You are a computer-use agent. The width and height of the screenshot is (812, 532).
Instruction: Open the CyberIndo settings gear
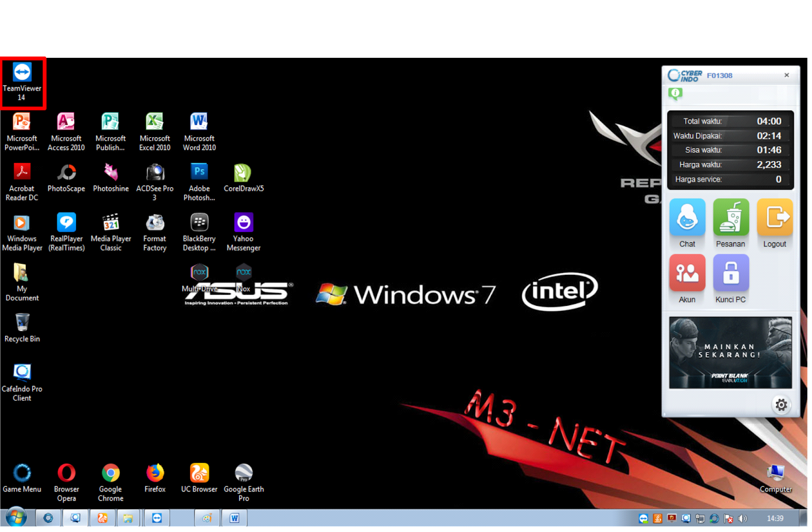pyautogui.click(x=782, y=405)
